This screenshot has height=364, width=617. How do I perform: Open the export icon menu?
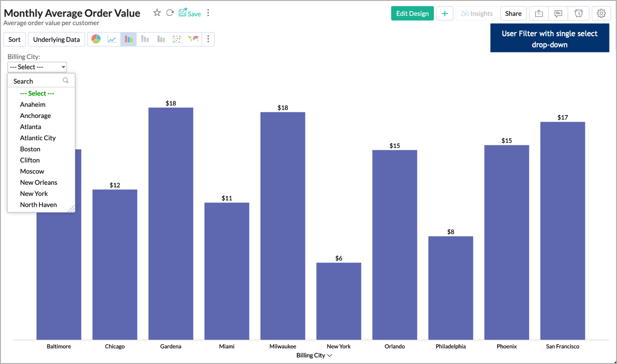pos(538,13)
